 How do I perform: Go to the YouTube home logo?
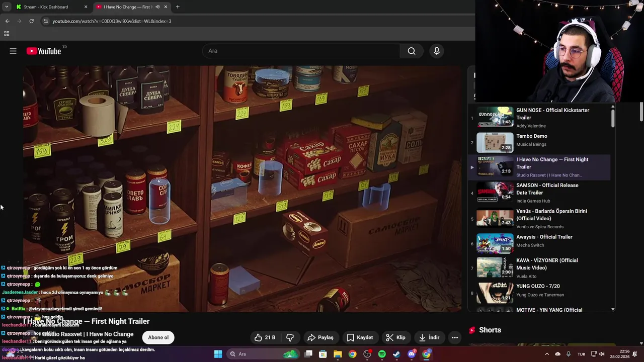(44, 51)
